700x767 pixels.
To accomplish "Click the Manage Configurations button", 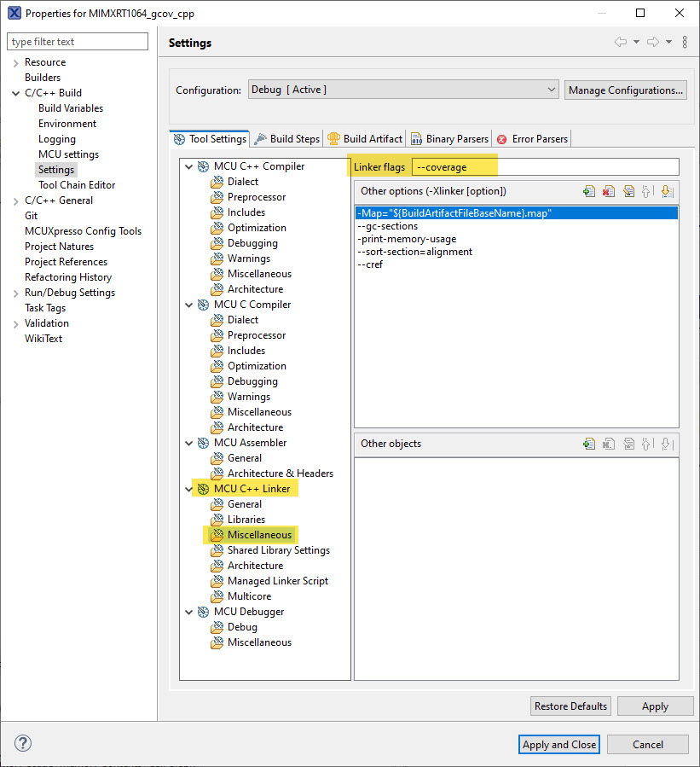I will 625,90.
